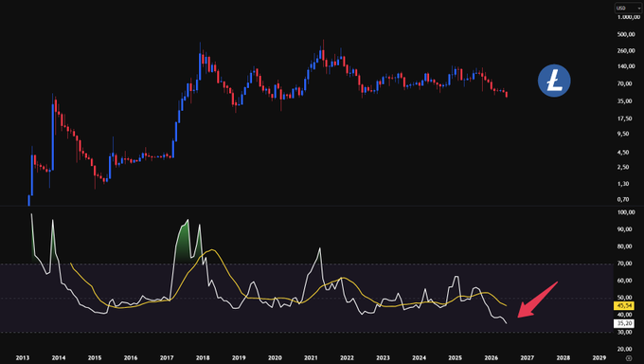The width and height of the screenshot is (644, 364).
Task: Click the 2014 year label on time axis
Action: pyautogui.click(x=59, y=357)
